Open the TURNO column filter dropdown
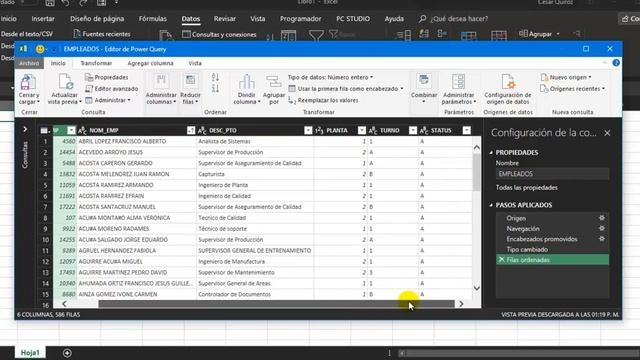Image resolution: width=640 pixels, height=360 pixels. tap(413, 130)
